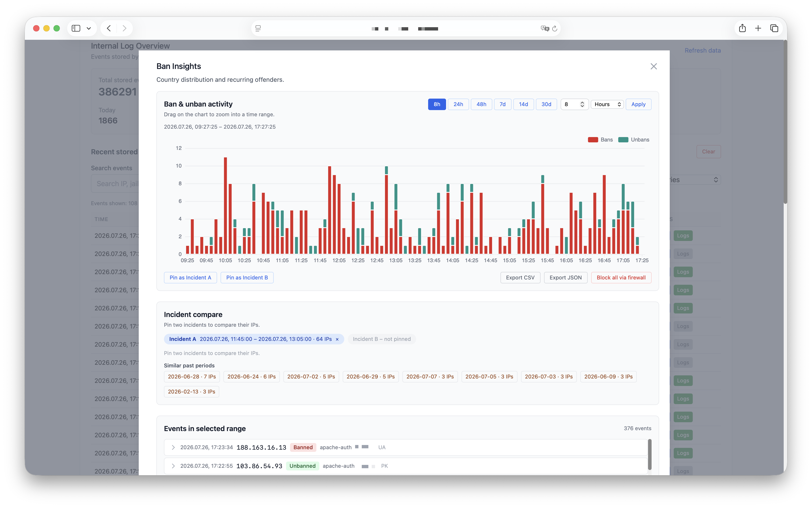Open the background page entries dropdown

coord(695,180)
